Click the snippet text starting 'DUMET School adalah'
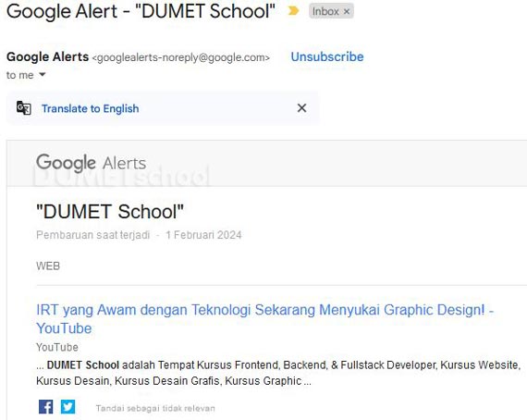The width and height of the screenshot is (527, 420). click(278, 373)
